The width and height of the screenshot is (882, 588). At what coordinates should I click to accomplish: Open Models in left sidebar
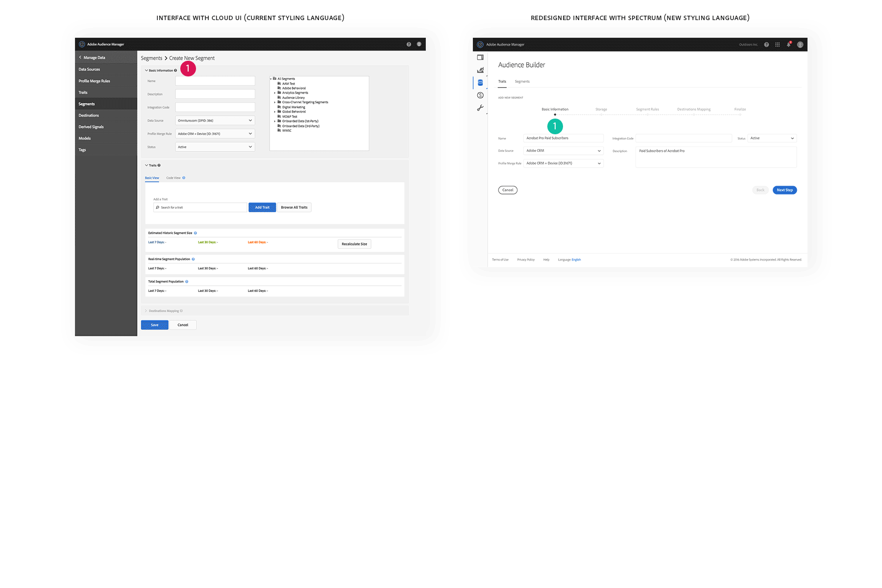tap(106, 138)
